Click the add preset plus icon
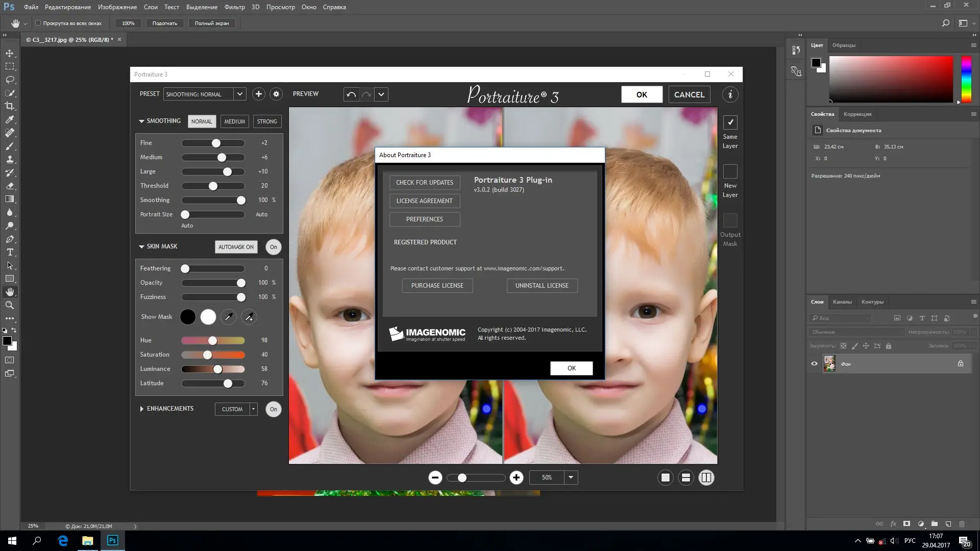 [x=258, y=94]
